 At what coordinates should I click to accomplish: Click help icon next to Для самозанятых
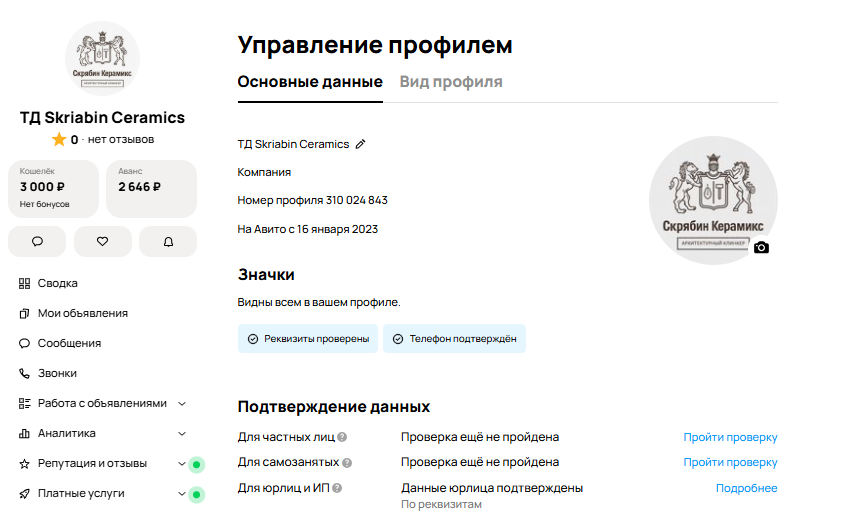(x=347, y=463)
